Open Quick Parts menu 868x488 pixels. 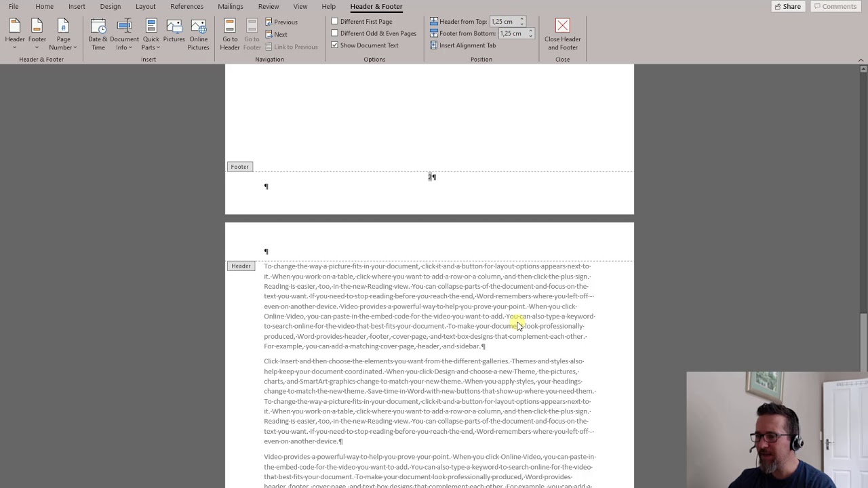click(151, 34)
